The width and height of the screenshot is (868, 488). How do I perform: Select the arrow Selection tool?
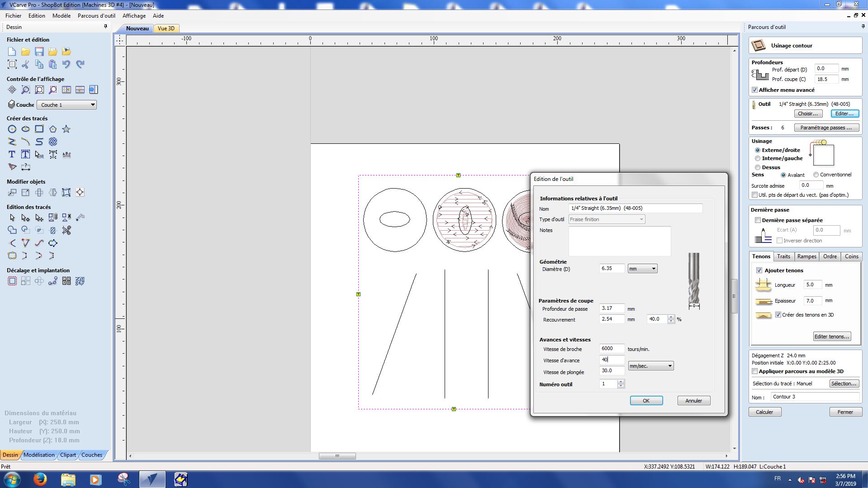12,218
